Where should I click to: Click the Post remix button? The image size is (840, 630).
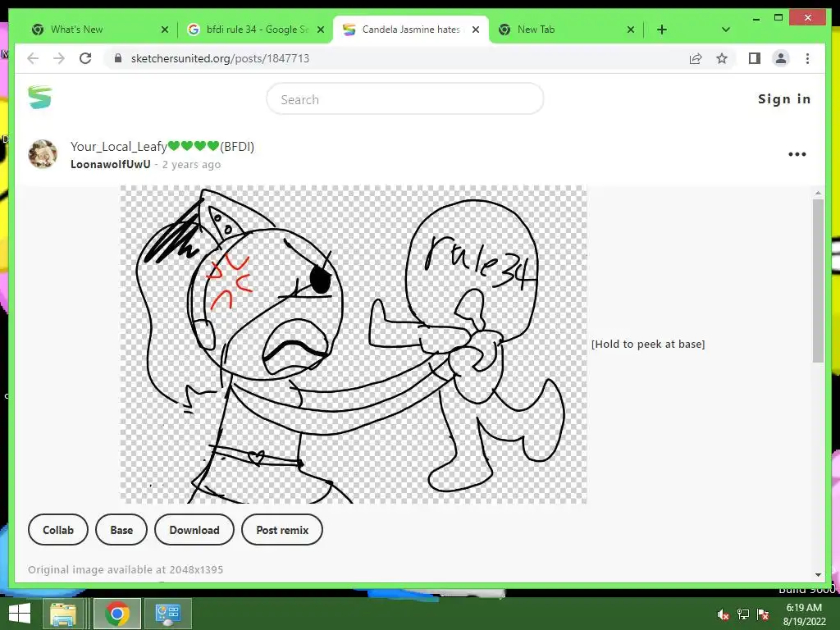pos(282,530)
